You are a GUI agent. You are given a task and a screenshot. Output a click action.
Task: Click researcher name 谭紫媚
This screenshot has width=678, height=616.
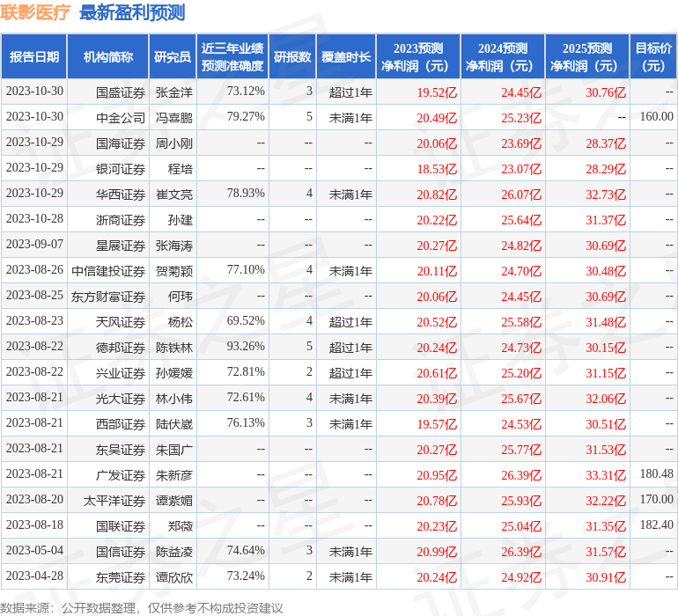(x=173, y=501)
